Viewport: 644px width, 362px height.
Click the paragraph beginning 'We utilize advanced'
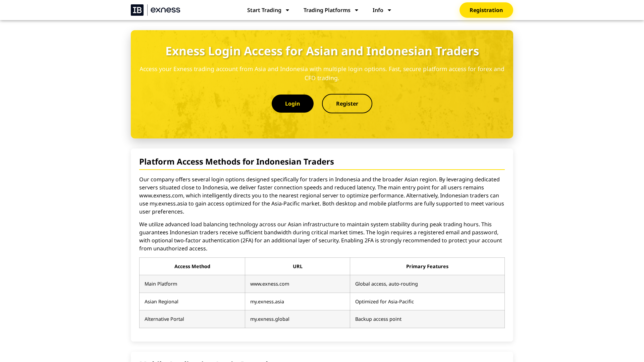pyautogui.click(x=322, y=236)
